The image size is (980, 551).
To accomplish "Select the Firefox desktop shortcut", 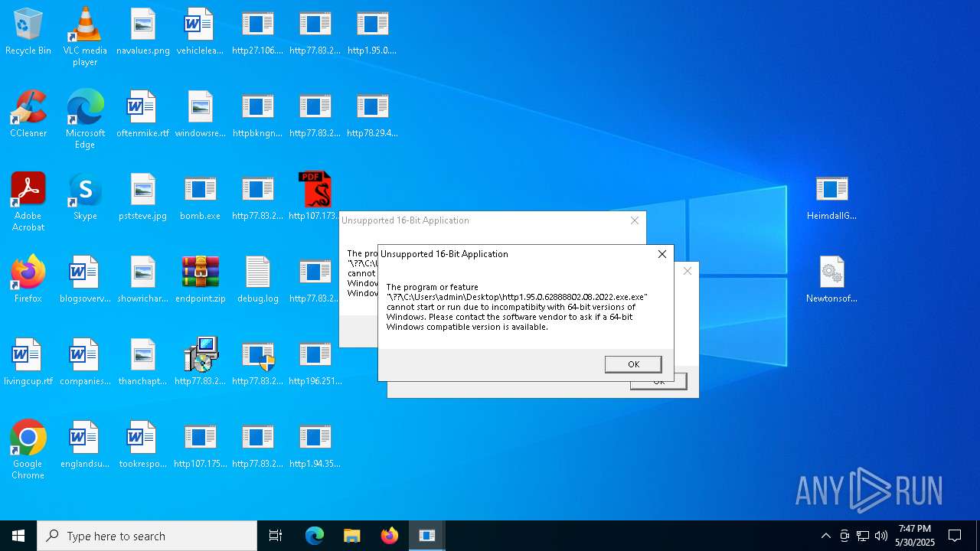I will click(x=28, y=280).
